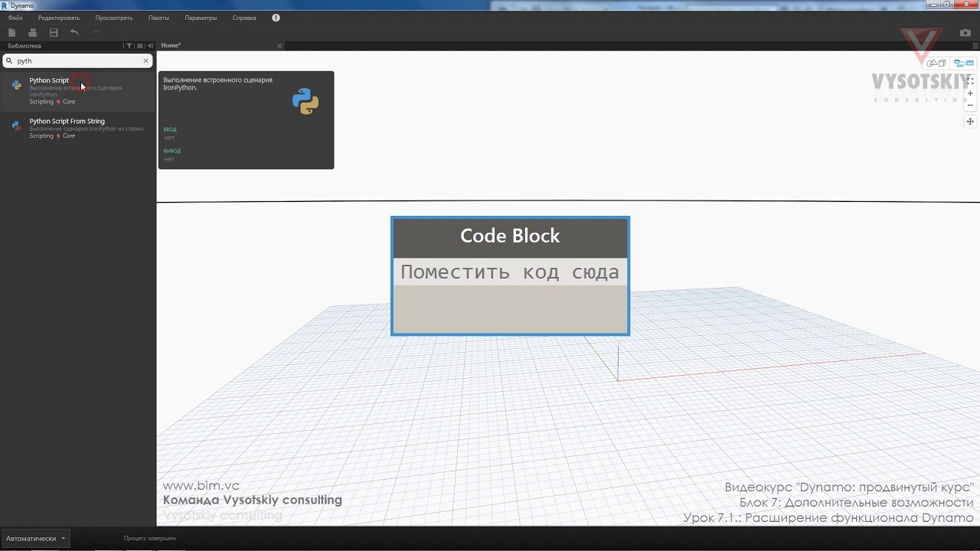
Task: Open the Редактировать menu
Action: (x=59, y=18)
